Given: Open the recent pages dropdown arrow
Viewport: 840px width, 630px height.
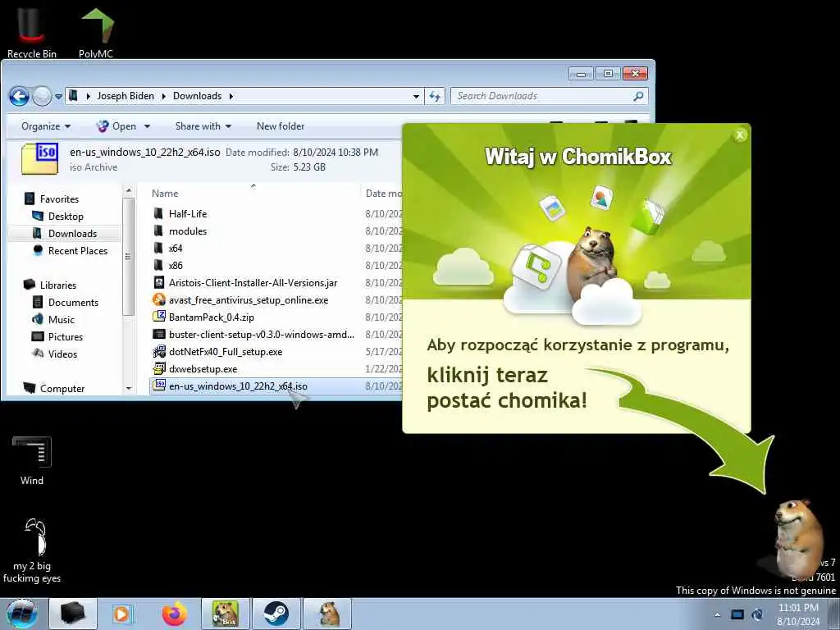Looking at the screenshot, I should tap(58, 97).
